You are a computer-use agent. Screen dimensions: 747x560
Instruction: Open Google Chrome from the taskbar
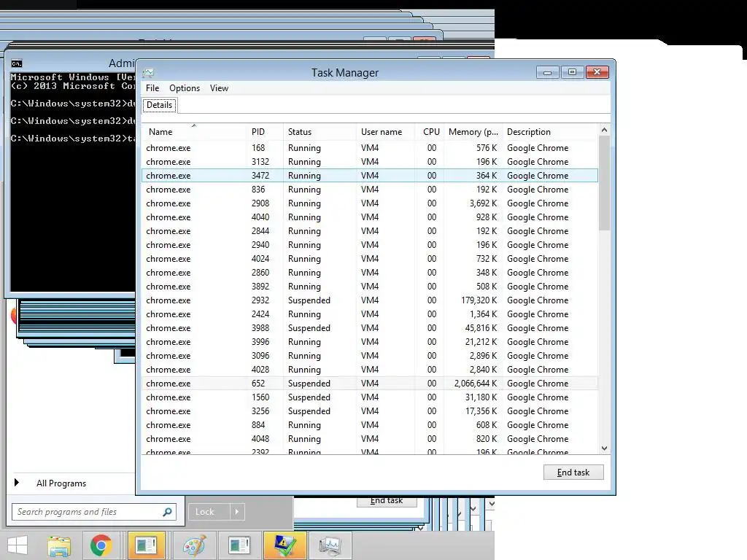click(101, 545)
